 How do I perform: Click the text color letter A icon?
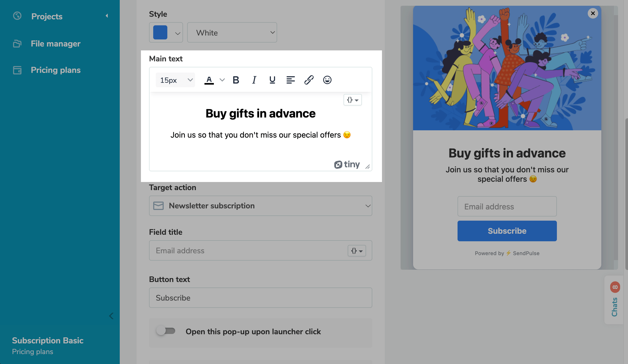click(x=209, y=80)
